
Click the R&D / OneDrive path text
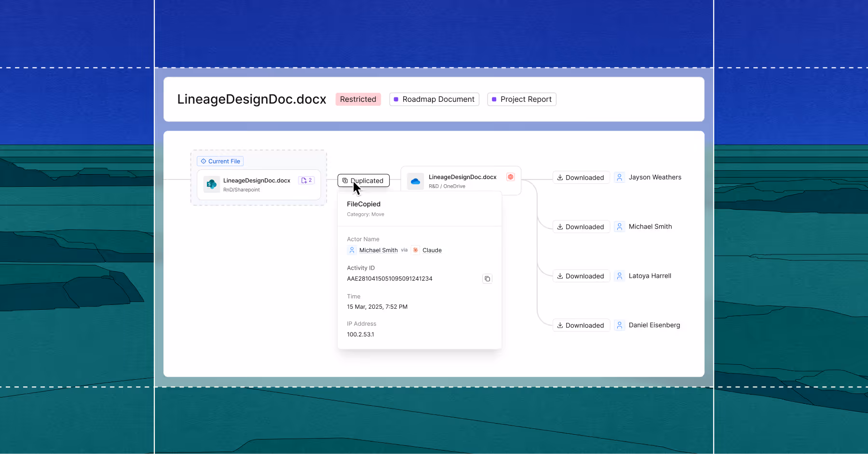coord(447,186)
